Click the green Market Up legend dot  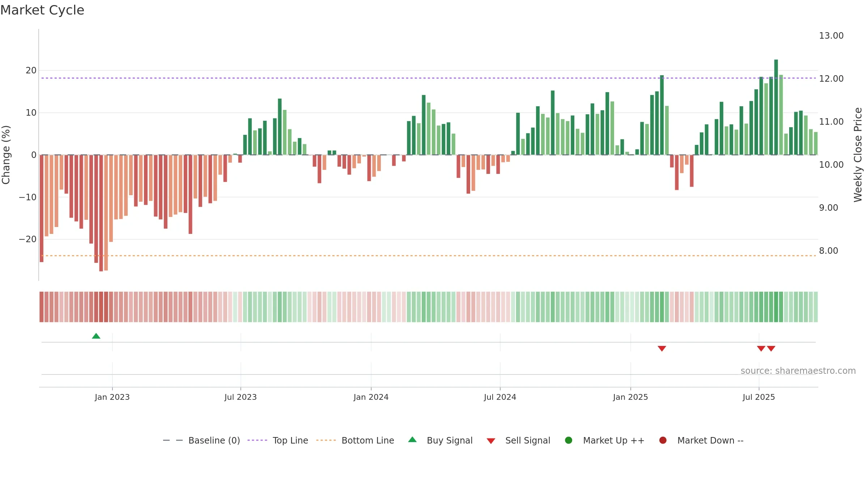569,440
